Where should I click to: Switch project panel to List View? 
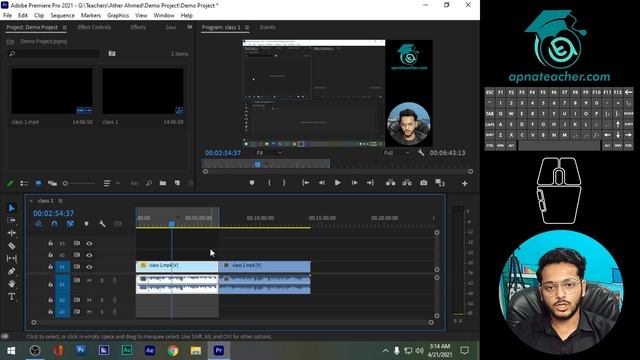(24, 184)
